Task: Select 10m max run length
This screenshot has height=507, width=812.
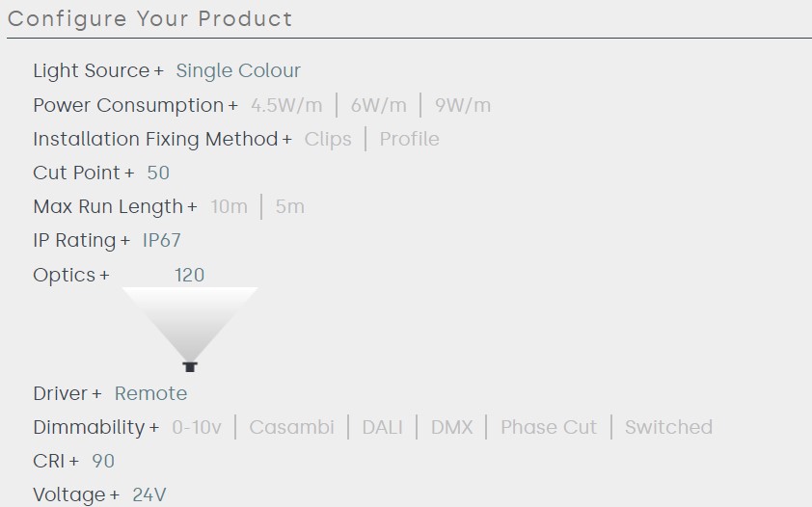Action: pos(229,206)
